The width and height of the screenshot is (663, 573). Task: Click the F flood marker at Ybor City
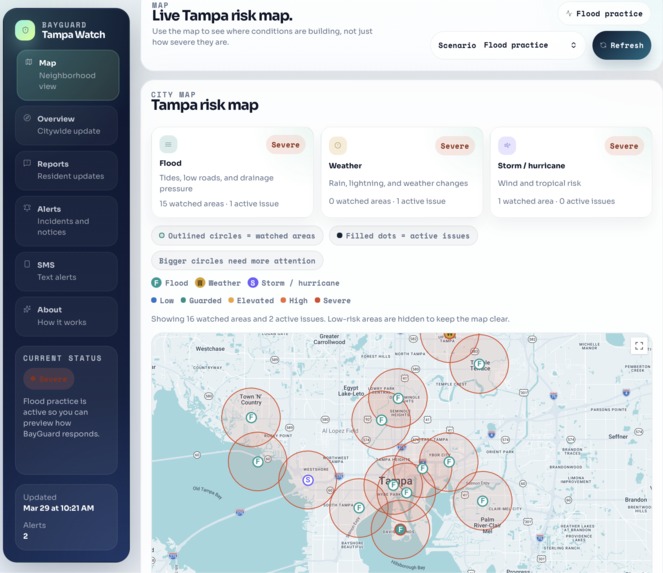coord(449,462)
